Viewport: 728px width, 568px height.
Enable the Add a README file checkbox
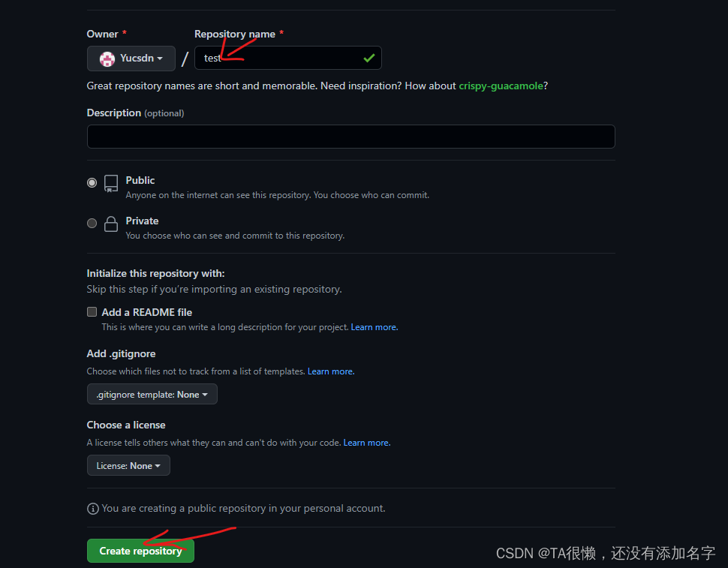point(92,312)
